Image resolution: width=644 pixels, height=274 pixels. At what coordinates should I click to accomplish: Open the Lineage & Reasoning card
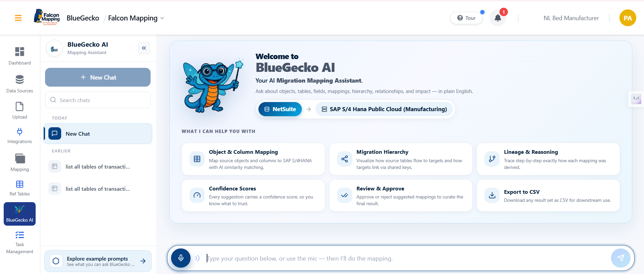548,159
